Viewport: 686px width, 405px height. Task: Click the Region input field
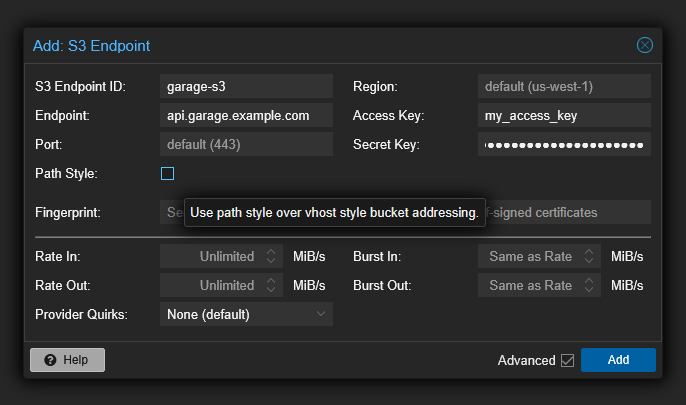[564, 86]
